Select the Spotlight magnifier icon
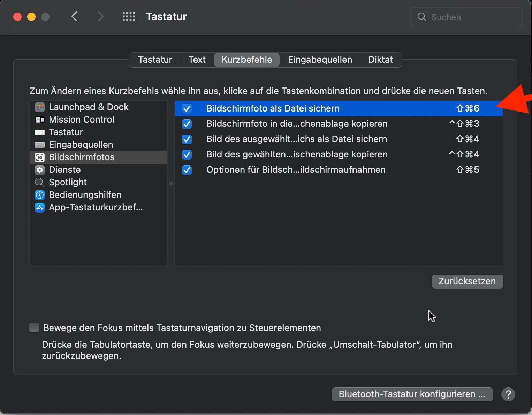The image size is (532, 415). tap(40, 182)
